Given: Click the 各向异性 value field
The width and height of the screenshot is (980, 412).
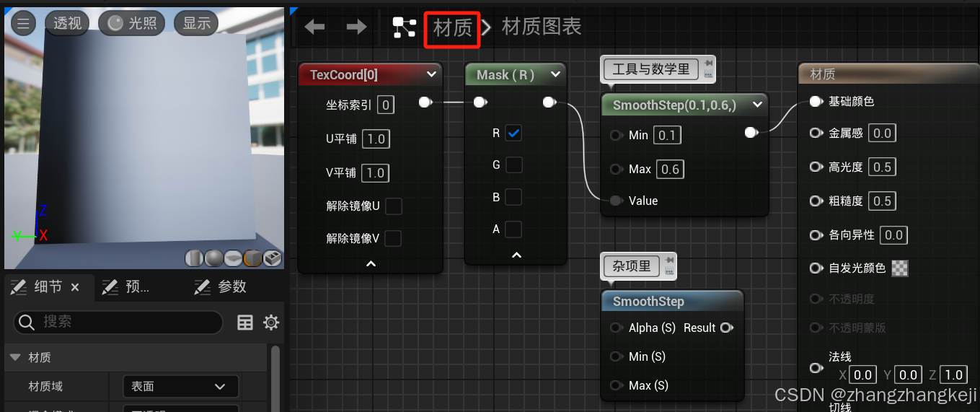Looking at the screenshot, I should click(893, 235).
